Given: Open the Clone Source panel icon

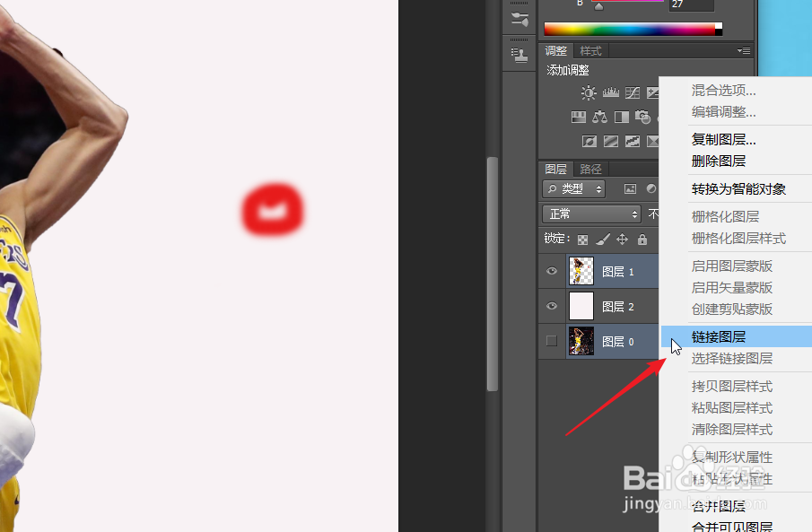Looking at the screenshot, I should coord(520,55).
